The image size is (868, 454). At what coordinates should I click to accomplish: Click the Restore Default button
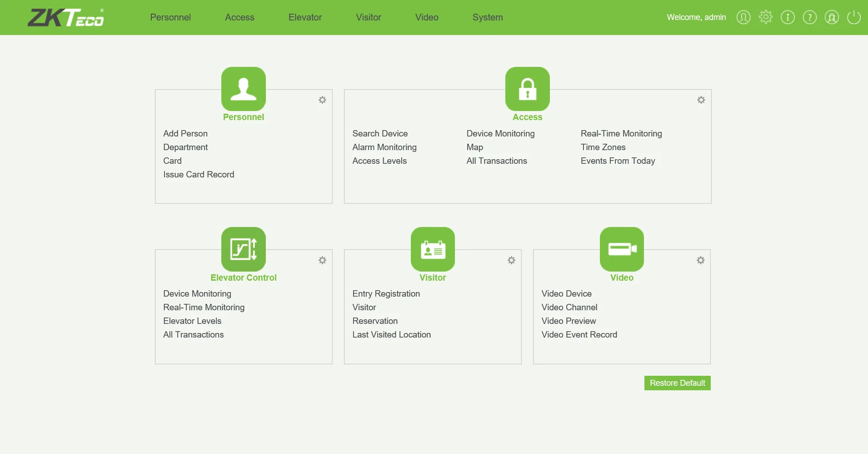[x=677, y=383]
